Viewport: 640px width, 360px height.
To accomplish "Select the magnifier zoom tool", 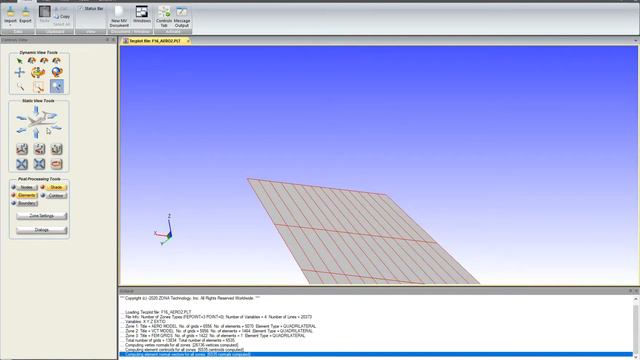I will coord(20,86).
